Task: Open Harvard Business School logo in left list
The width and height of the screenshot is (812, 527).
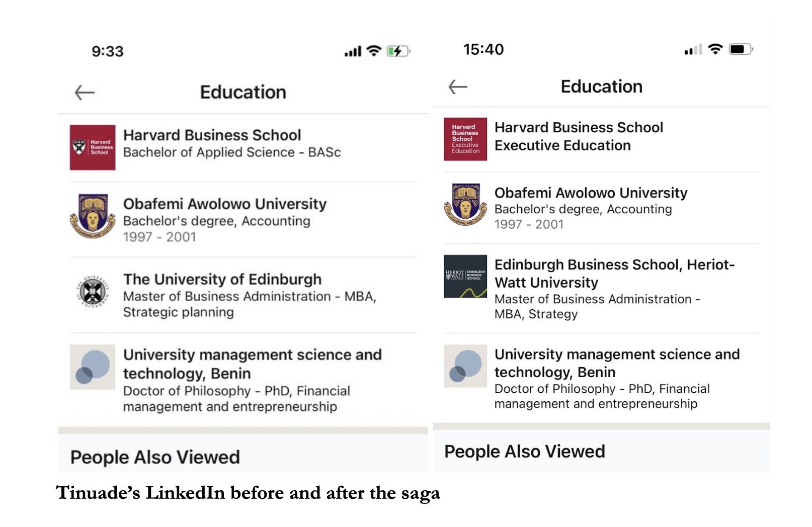Action: coord(93,147)
